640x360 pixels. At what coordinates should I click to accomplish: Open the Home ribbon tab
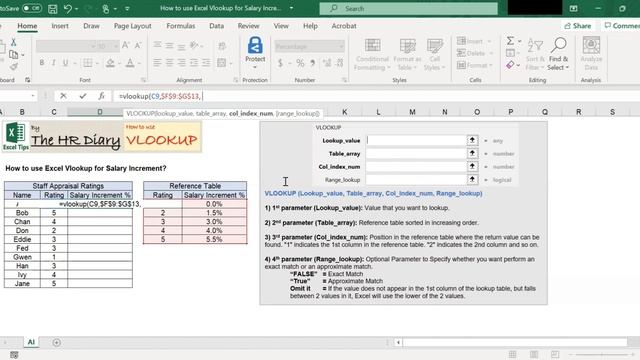pos(27,26)
